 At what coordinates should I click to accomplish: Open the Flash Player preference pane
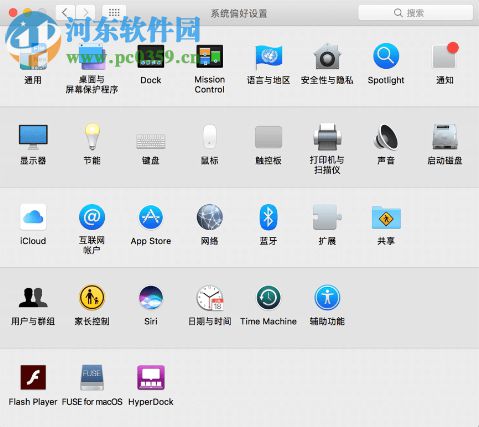point(33,377)
